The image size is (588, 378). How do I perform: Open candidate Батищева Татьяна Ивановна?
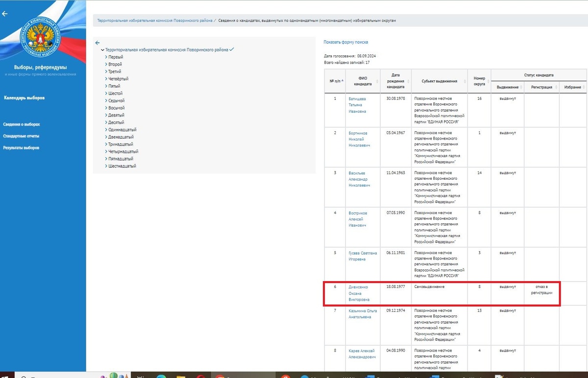point(358,105)
